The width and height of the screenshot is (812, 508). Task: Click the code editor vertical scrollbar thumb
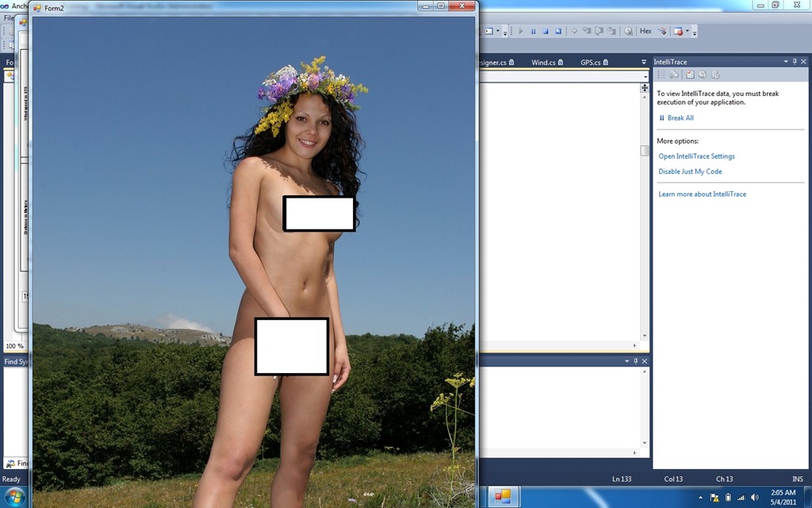[x=644, y=150]
